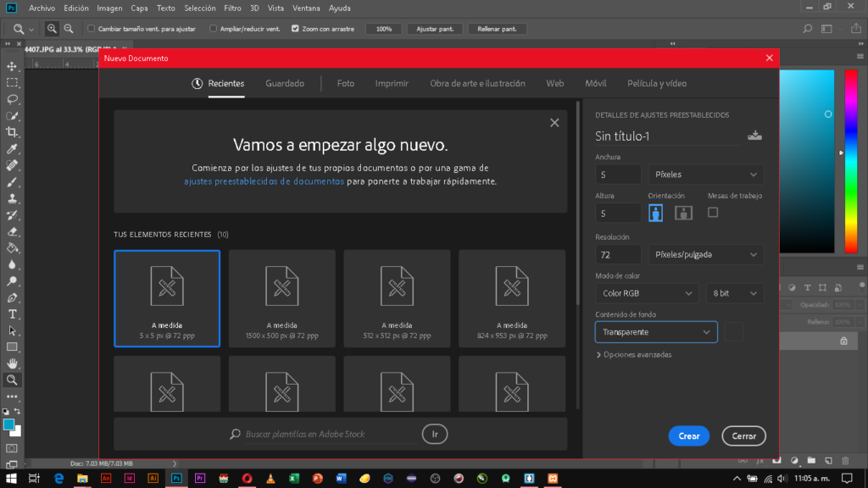Click the foreground color swatch

coord(8,425)
